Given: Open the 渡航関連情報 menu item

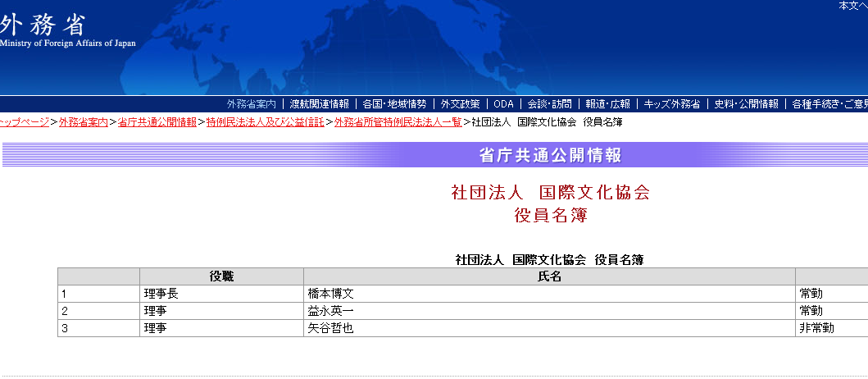Looking at the screenshot, I should (320, 104).
